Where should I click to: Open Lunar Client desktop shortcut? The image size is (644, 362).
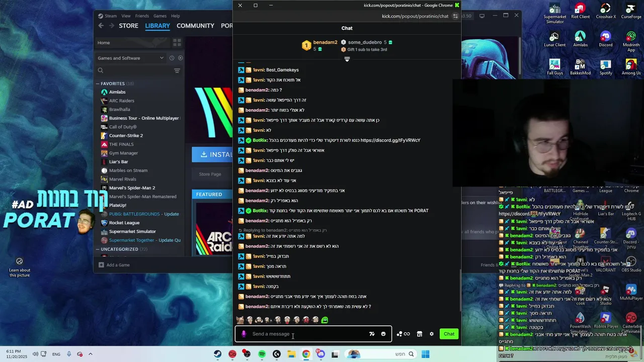[554, 40]
